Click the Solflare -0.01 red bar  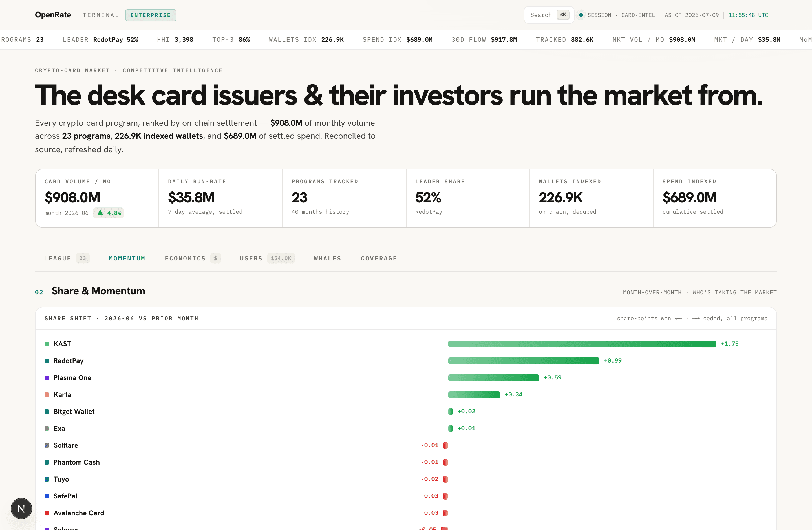[x=445, y=445]
